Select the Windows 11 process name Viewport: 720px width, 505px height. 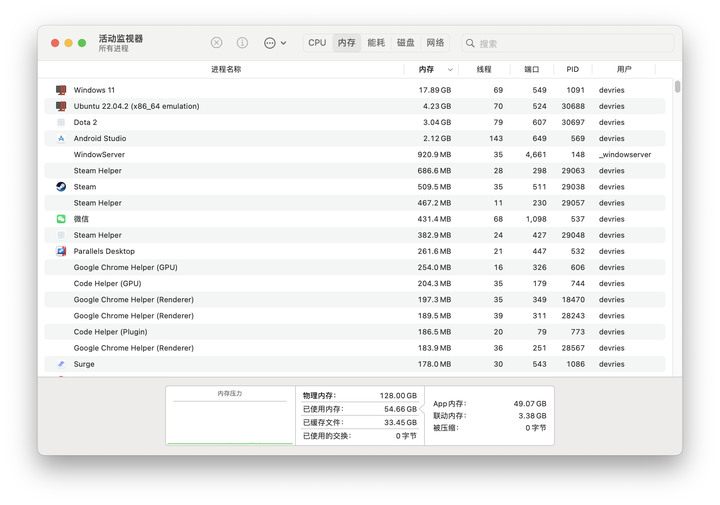[x=94, y=90]
